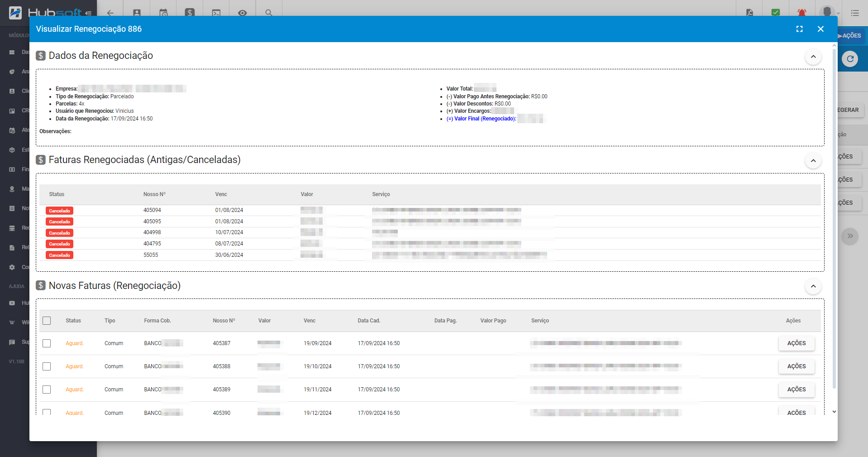The image size is (868, 457).
Task: Open the Wiki sidebar icon
Action: 12,322
